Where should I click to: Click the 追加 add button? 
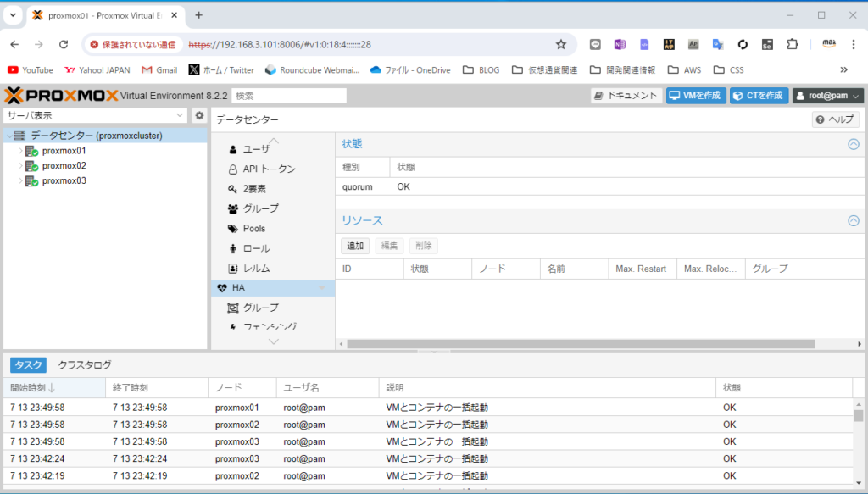pyautogui.click(x=355, y=246)
